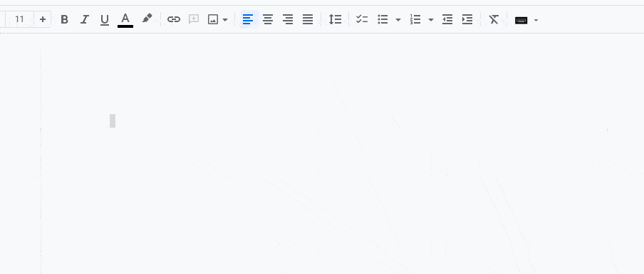The image size is (644, 274).
Task: Increase font size with plus button
Action: (43, 19)
